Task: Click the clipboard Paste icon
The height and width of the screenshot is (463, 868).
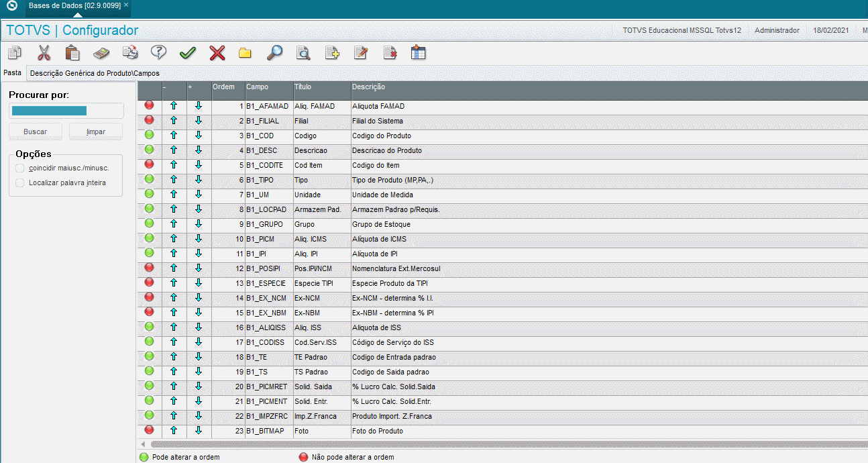Action: [72, 53]
